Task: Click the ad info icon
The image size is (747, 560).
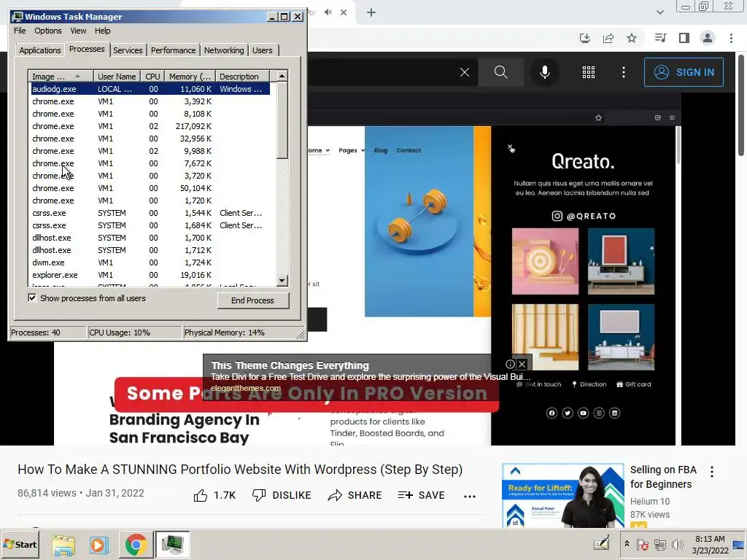Action: tap(510, 365)
